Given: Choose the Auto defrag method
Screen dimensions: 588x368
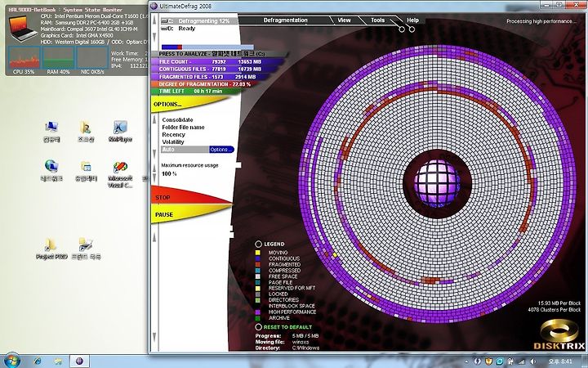Looking at the screenshot, I should 185,150.
